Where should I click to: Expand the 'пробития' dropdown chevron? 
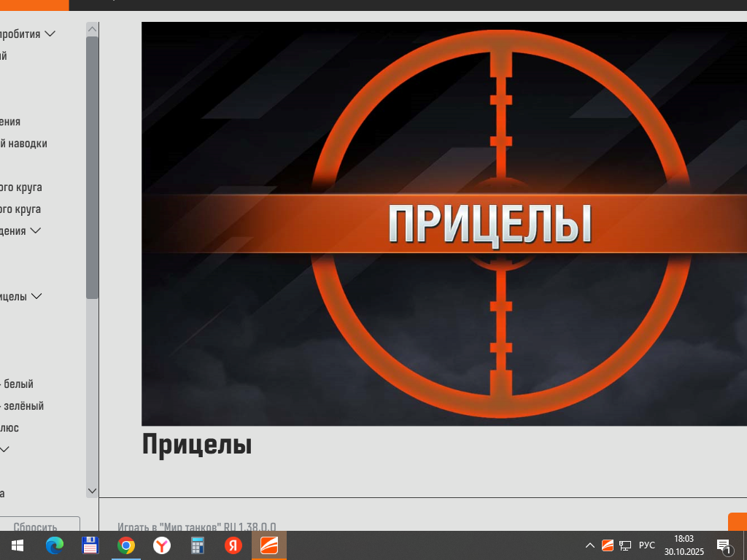point(50,34)
